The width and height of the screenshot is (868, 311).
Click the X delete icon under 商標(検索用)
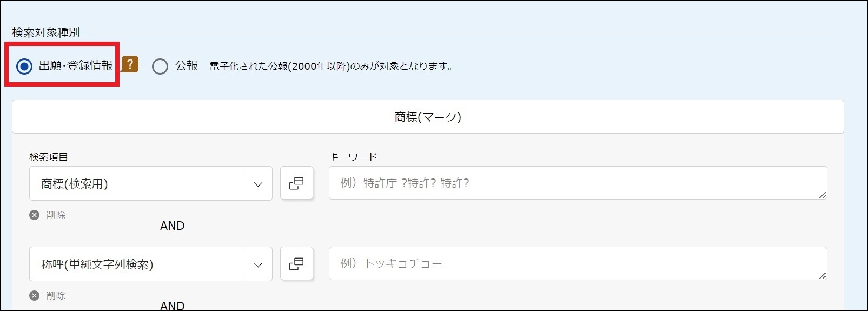point(35,215)
